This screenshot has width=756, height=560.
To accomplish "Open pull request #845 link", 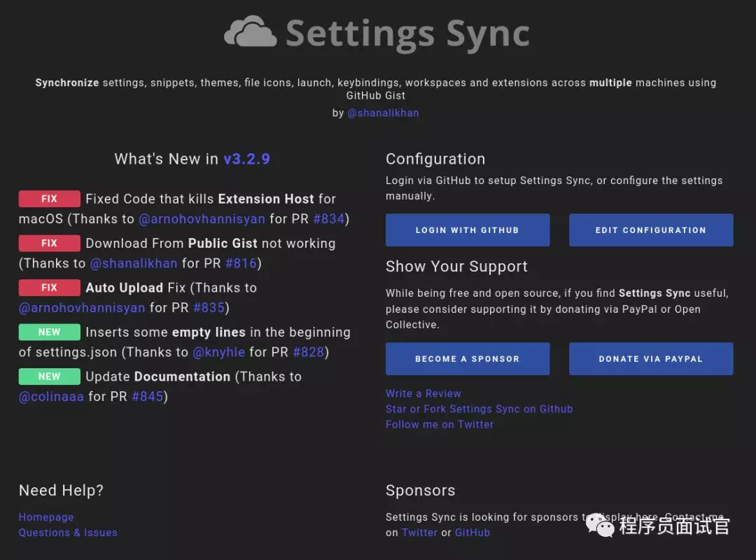I will point(147,397).
